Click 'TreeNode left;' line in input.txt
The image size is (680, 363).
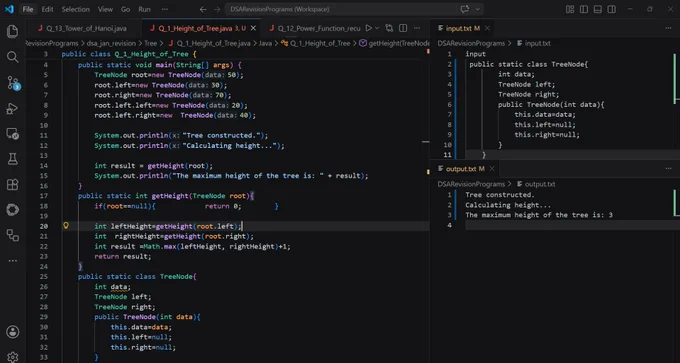pyautogui.click(x=526, y=84)
